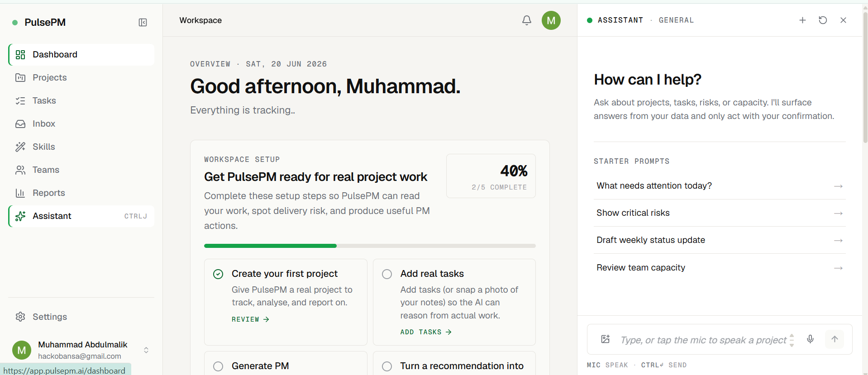Click REVIEW link on first project card
Viewport: 868px width, 375px height.
250,319
